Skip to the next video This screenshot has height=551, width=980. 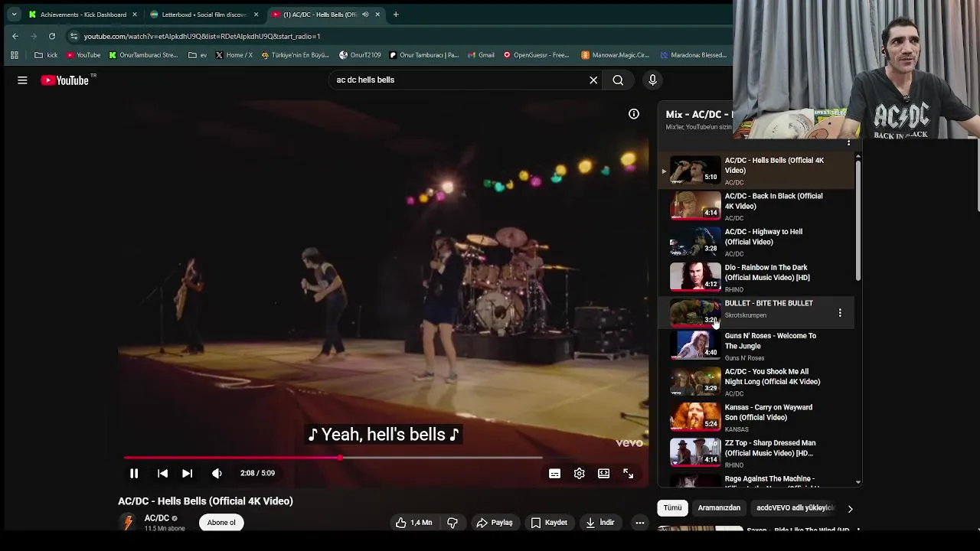click(187, 474)
